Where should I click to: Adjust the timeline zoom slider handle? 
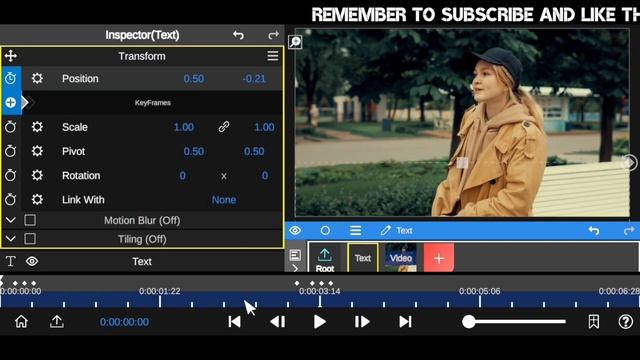(469, 322)
